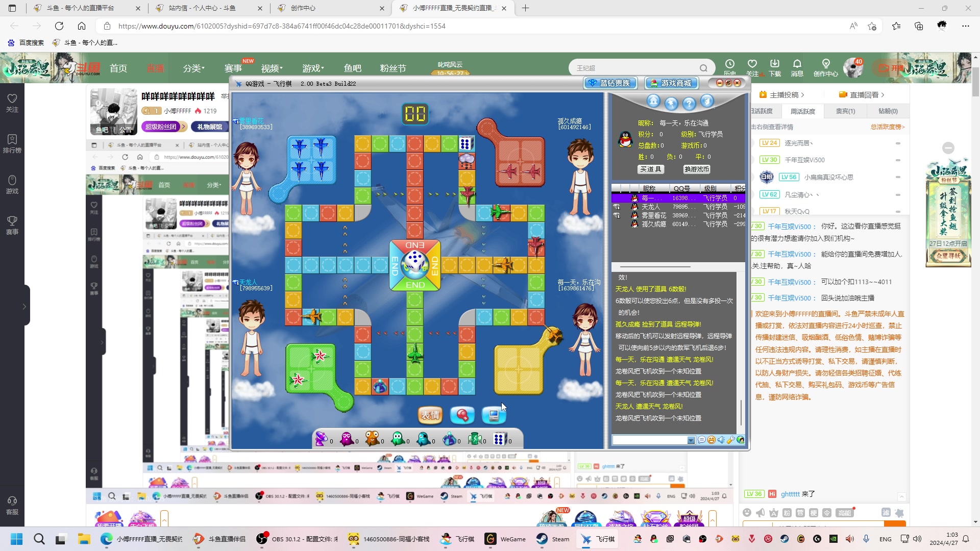Open the help question mark icon
The height and width of the screenshot is (551, 980).
tap(689, 104)
